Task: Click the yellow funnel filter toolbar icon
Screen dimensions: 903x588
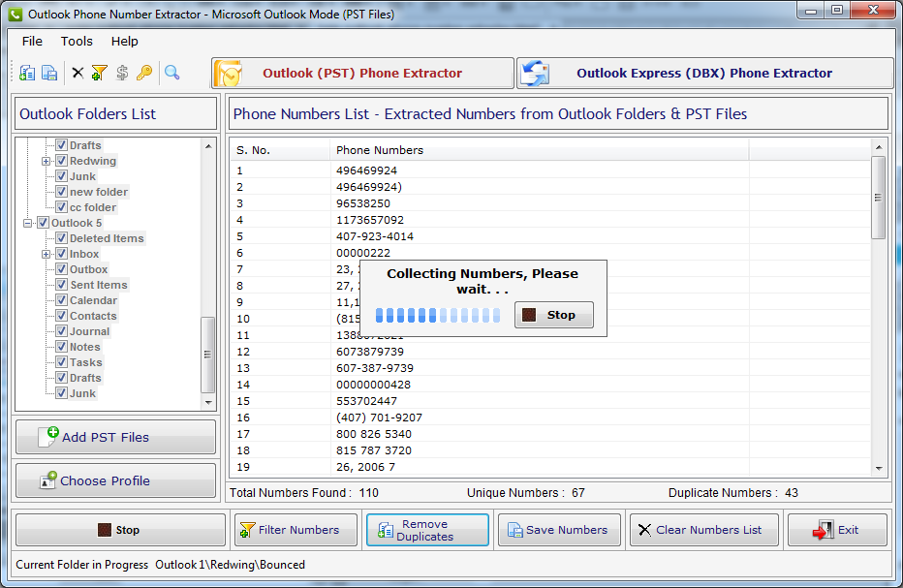Action: [99, 73]
